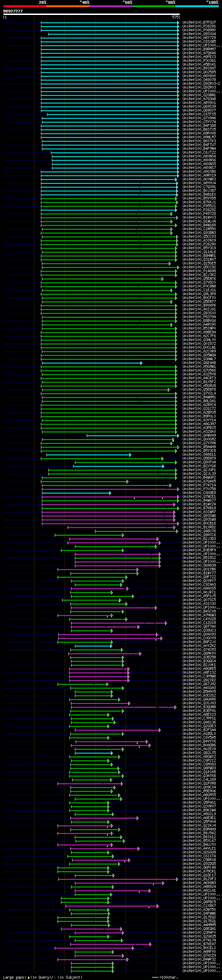Click the UniRef100_C6K8E8 label

199,493
